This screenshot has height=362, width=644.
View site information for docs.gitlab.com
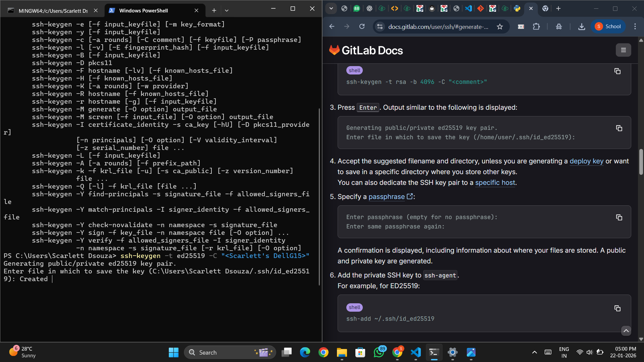[x=380, y=27]
